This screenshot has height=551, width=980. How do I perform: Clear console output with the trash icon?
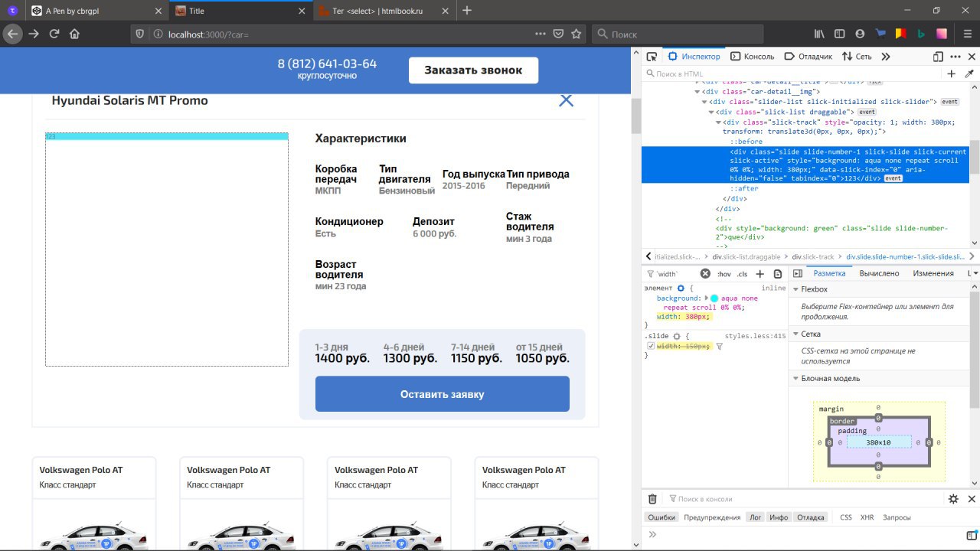tap(652, 499)
